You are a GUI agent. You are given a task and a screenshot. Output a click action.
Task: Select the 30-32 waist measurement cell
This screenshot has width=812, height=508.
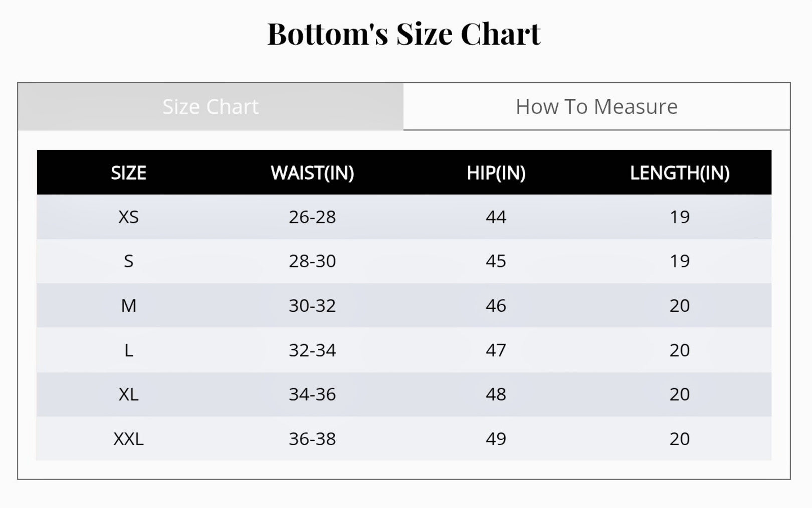pos(312,306)
